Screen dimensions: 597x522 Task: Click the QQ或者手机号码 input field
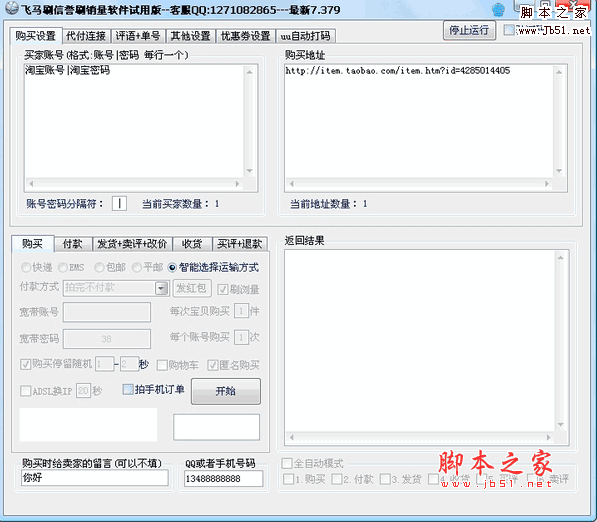223,479
